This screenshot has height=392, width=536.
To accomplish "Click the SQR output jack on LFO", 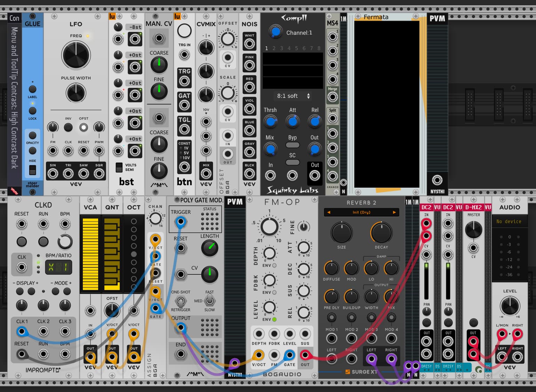I will (x=99, y=173).
